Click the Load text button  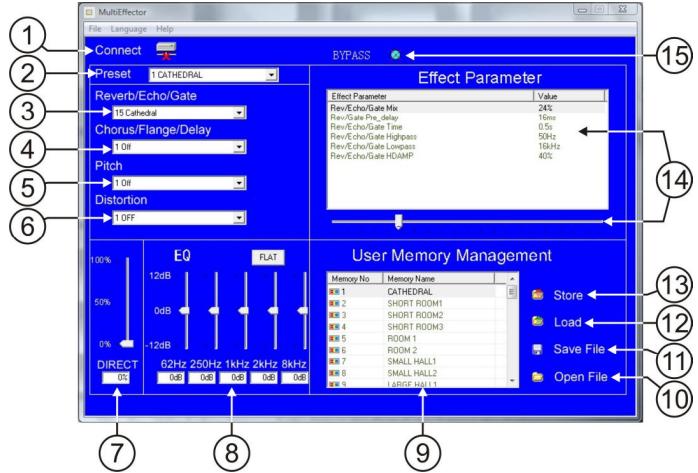(568, 322)
